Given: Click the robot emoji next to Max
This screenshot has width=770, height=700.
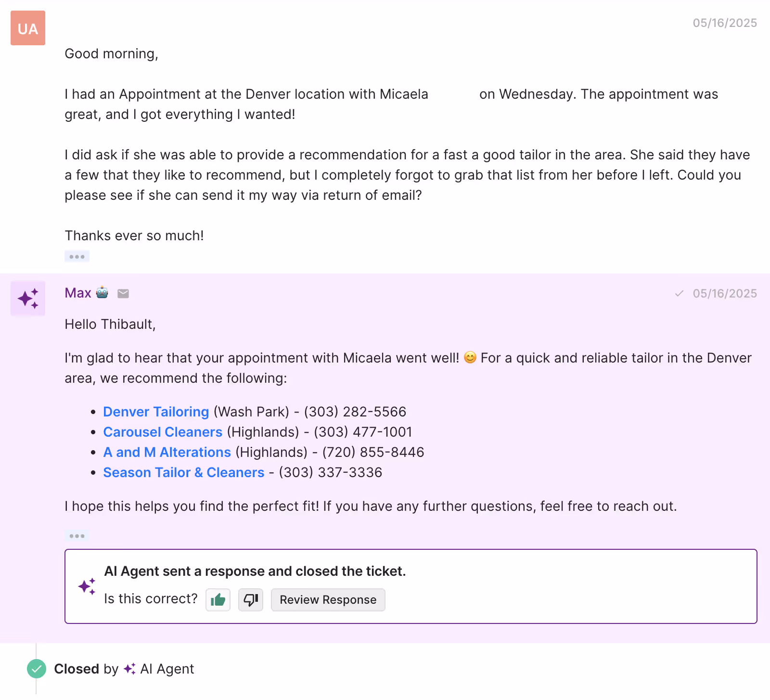Looking at the screenshot, I should (x=102, y=292).
